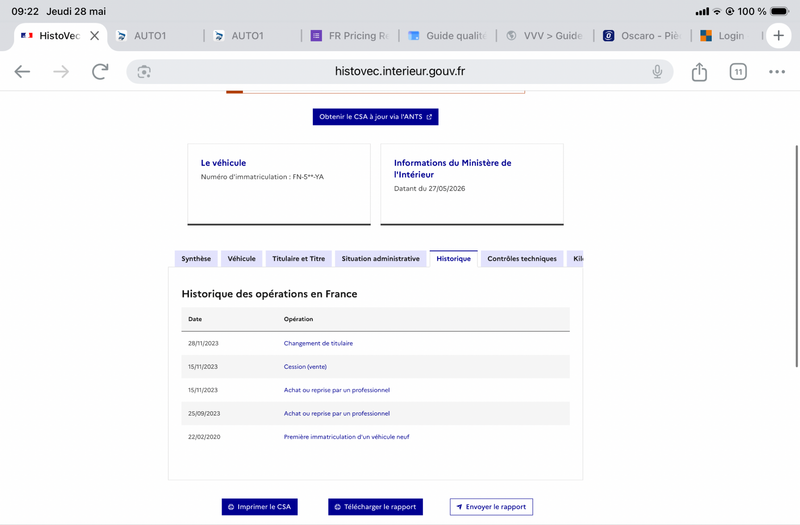Click Obtenir le CSA à jour via l'ANTS
The image size is (800, 525).
(375, 117)
